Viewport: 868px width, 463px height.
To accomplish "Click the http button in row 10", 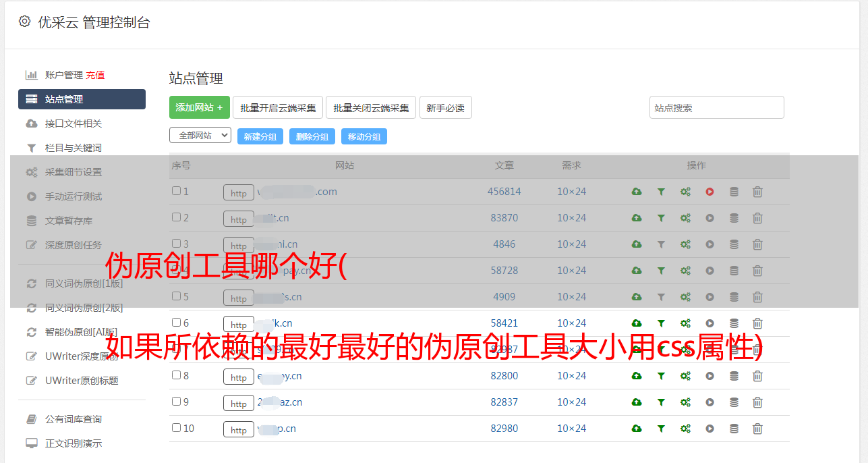I will tap(239, 430).
